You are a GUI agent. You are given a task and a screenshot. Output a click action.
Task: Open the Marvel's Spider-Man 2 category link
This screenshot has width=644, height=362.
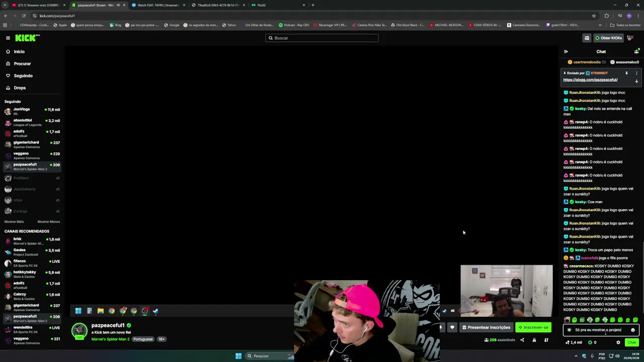coord(110,339)
